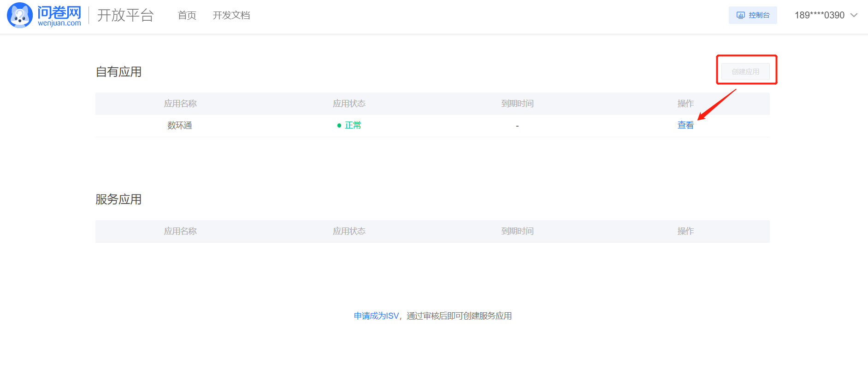
Task: Click the chevron next to the account number
Action: click(x=854, y=15)
